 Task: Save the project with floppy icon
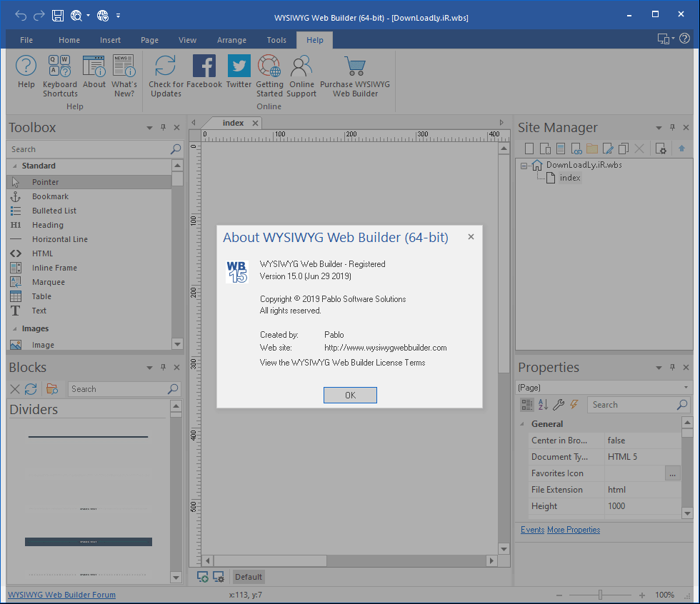click(58, 16)
